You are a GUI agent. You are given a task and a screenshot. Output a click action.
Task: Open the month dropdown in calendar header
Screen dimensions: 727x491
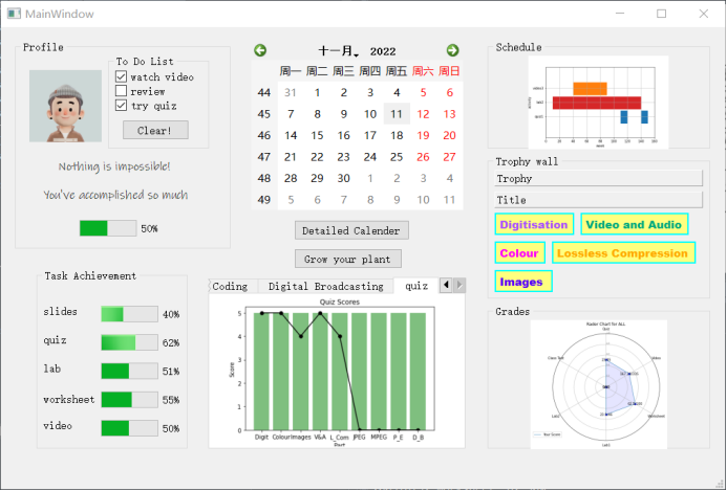click(339, 51)
